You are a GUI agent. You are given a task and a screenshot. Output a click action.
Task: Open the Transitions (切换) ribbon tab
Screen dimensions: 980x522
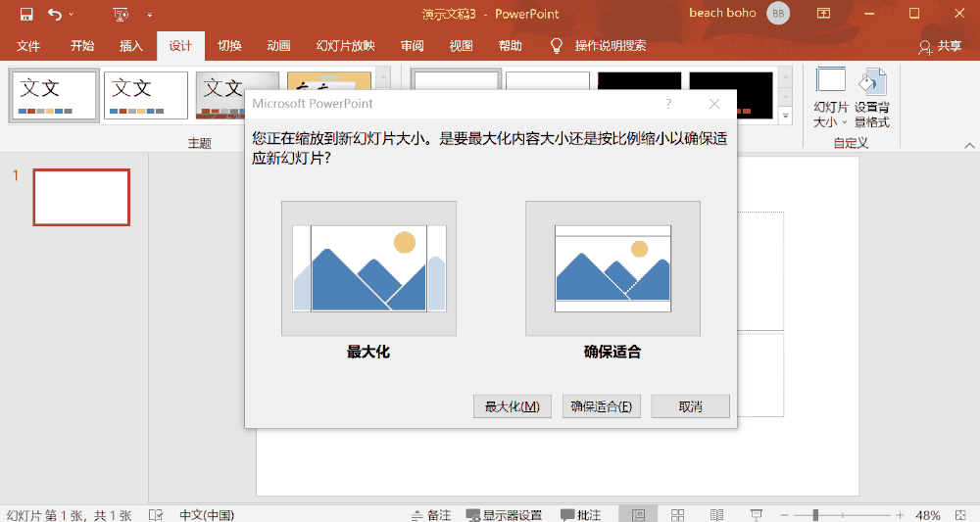point(229,46)
